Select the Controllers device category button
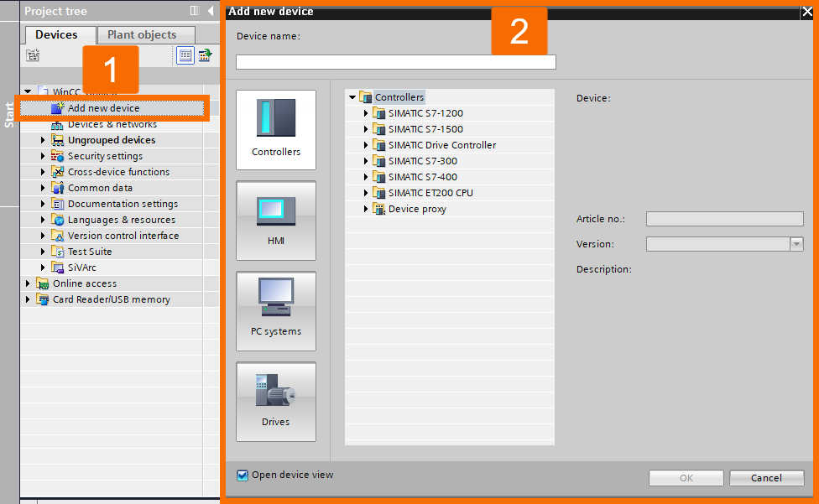Image resolution: width=819 pixels, height=504 pixels. 276,130
